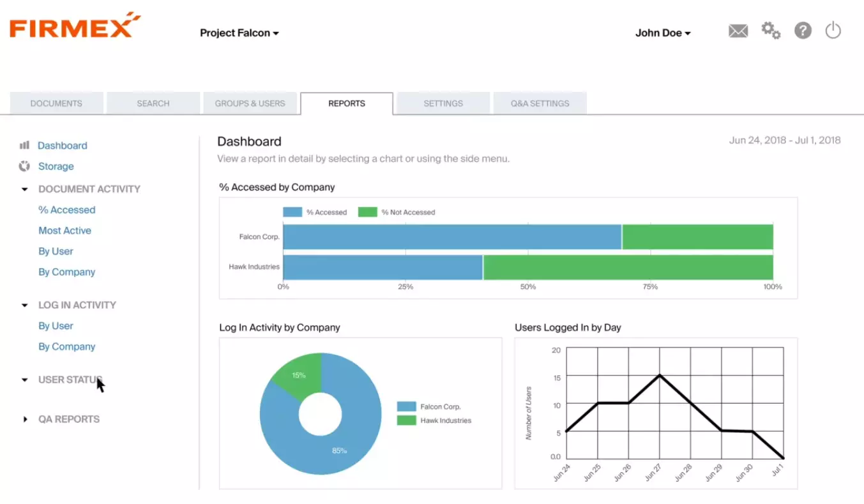Viewport: 864px width, 504px height.
Task: Collapse the Document Activity section
Action: pyautogui.click(x=25, y=189)
